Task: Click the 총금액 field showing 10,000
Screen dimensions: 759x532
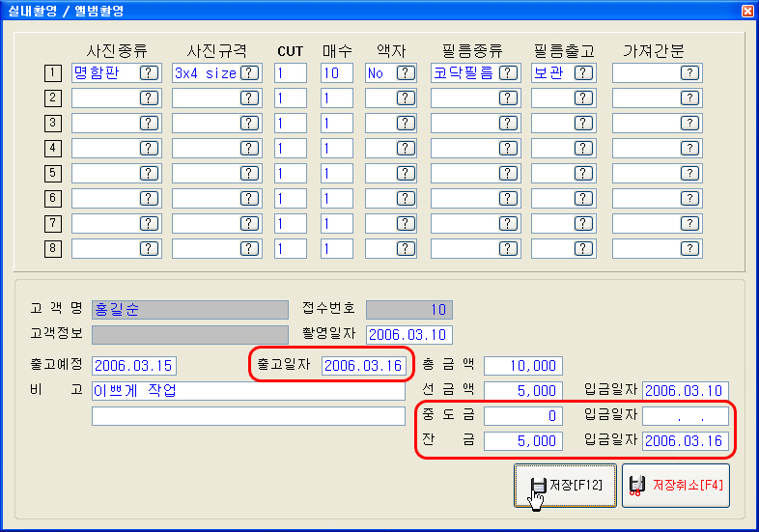Action: tap(523, 366)
